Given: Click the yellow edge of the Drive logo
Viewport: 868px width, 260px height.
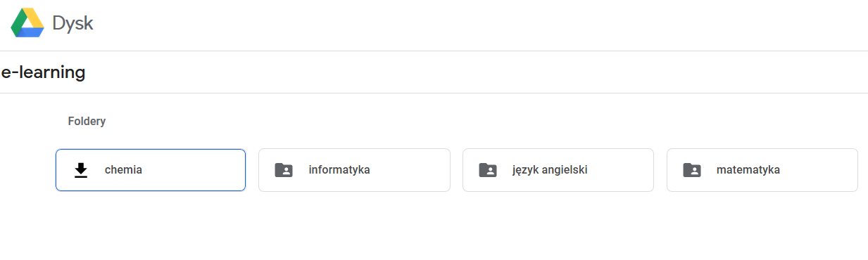Looking at the screenshot, I should (35, 18).
